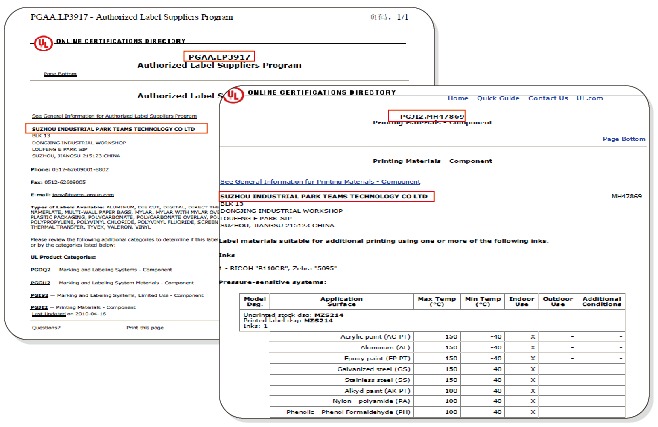658x427 pixels.
Task: Open the Home link in top navigation
Action: point(458,98)
